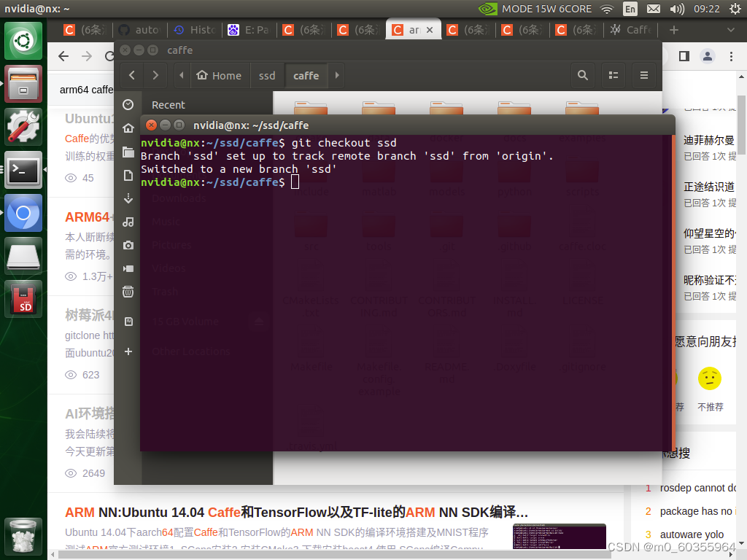Open Trash sidebar icon in Files

coord(128,292)
